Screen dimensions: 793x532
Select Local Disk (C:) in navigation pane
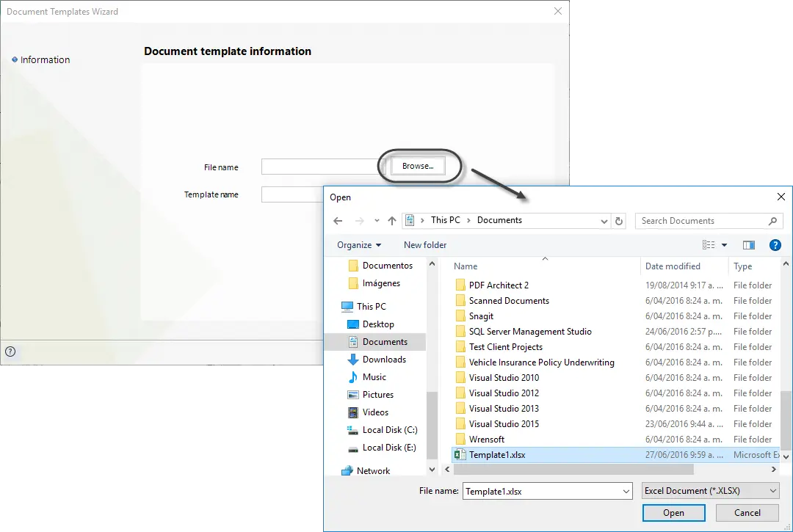[x=383, y=430]
